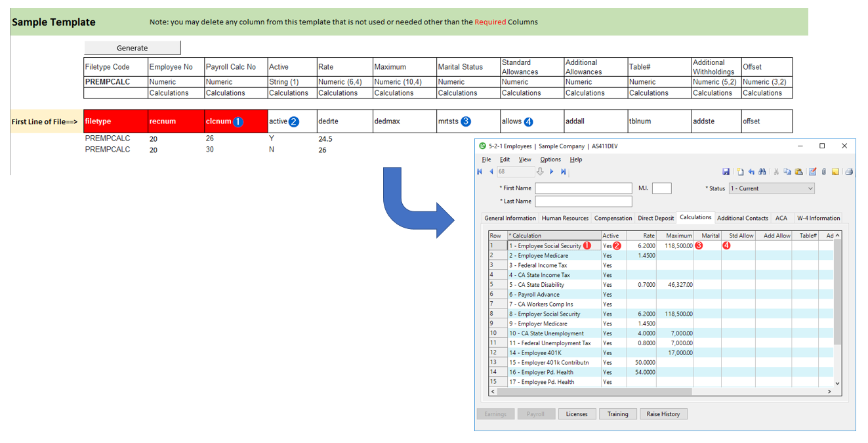Click the Paste clipboard icon
Screen dimensions: 868x443
click(798, 172)
